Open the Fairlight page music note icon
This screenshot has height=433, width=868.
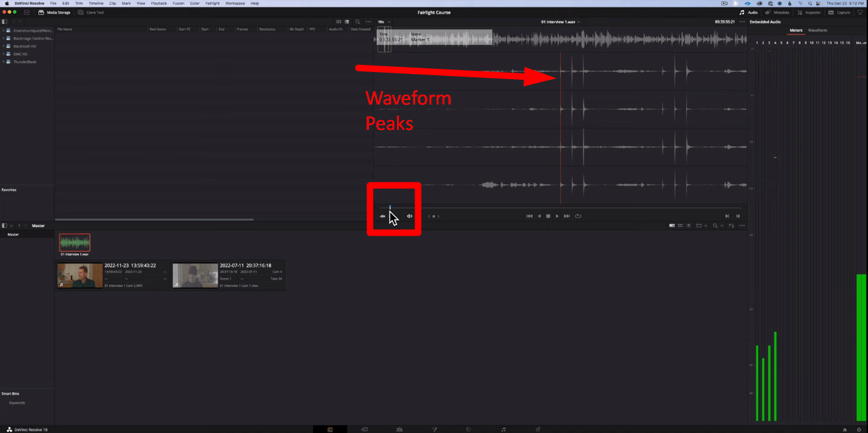click(x=503, y=429)
